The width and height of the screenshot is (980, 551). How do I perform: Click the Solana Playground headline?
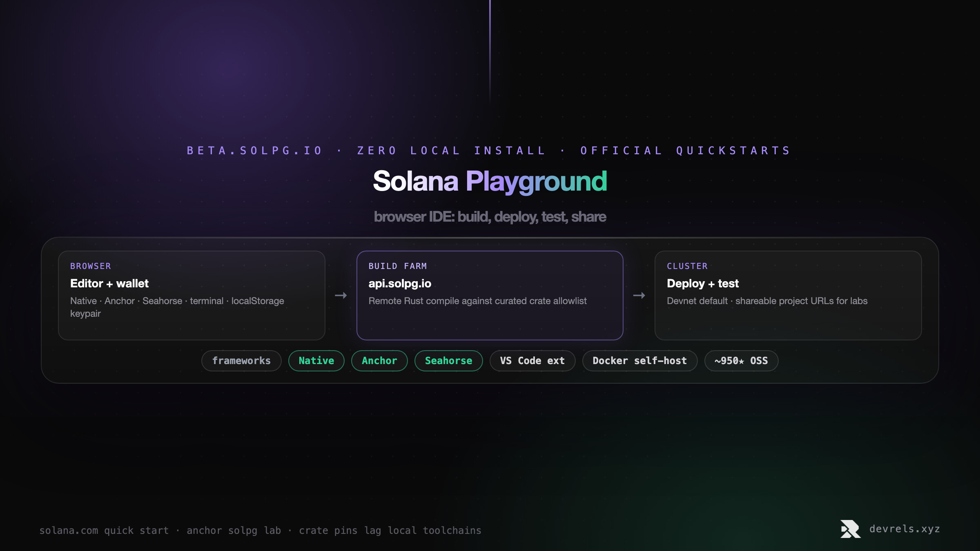pyautogui.click(x=490, y=181)
